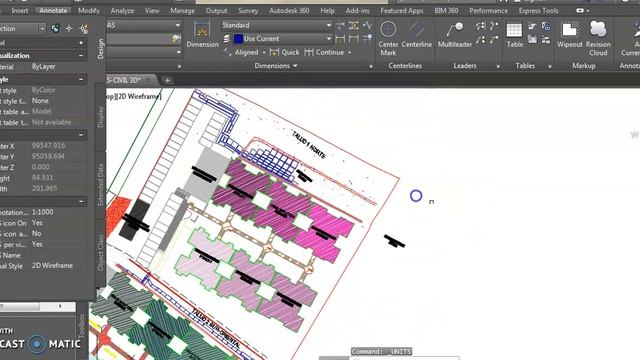Open the Leaders panel dialog launcher arrow
The height and width of the screenshot is (360, 640).
click(x=498, y=66)
